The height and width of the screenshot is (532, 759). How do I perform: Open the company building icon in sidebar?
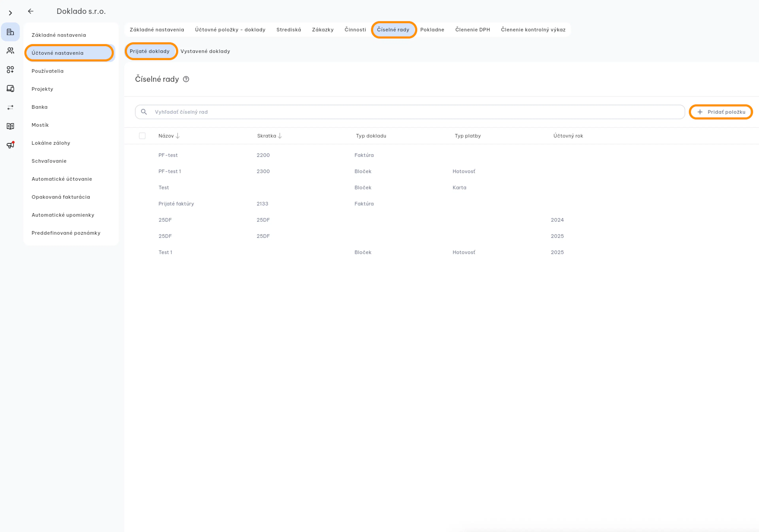(10, 32)
